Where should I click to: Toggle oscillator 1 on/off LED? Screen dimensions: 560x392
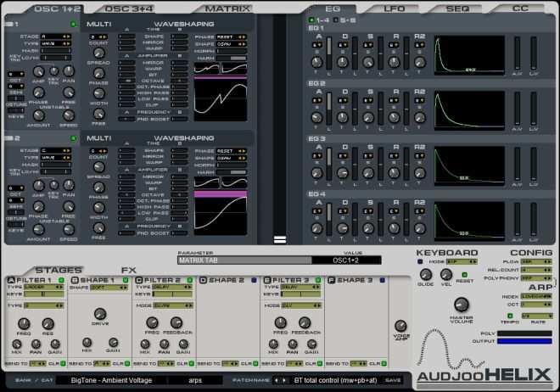(73, 24)
